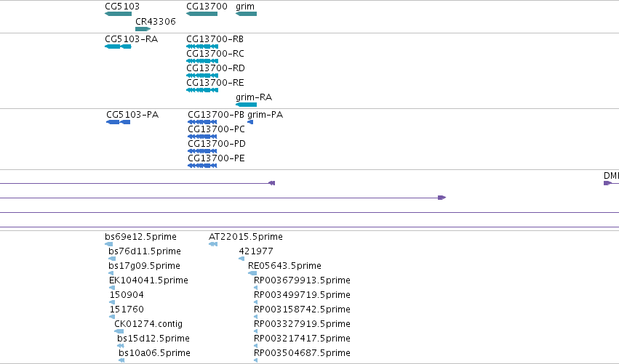Click the RP003158742.5prime label
Image resolution: width=619 pixels, height=364 pixels.
(303, 310)
